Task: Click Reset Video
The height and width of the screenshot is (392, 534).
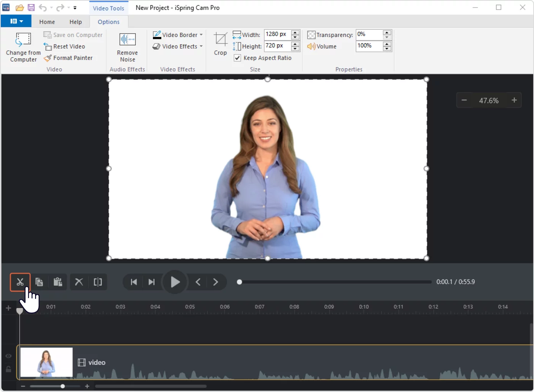Action: click(64, 47)
